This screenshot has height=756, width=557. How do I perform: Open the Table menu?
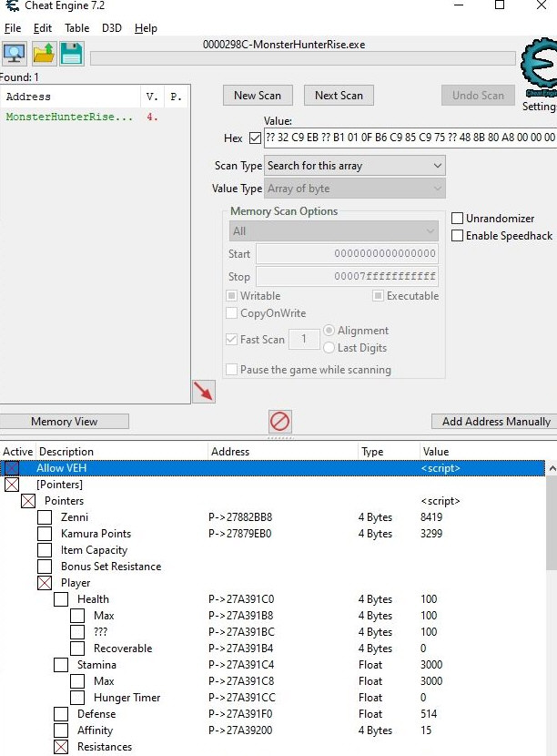click(x=77, y=28)
